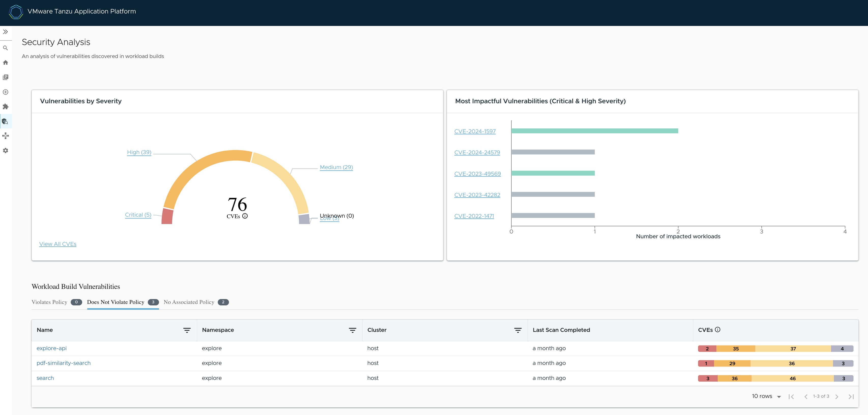Go to next page of table

[x=837, y=396]
